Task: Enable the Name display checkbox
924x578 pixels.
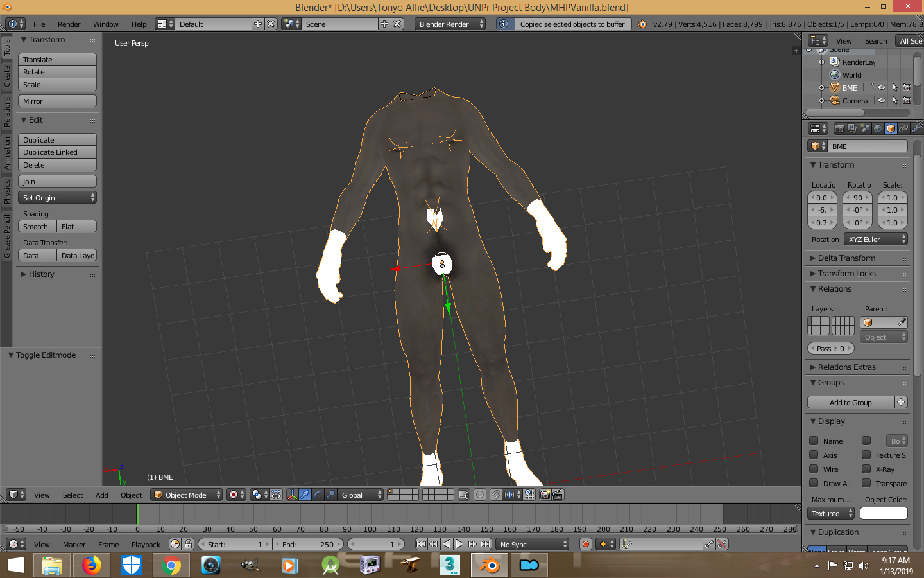Action: [814, 441]
